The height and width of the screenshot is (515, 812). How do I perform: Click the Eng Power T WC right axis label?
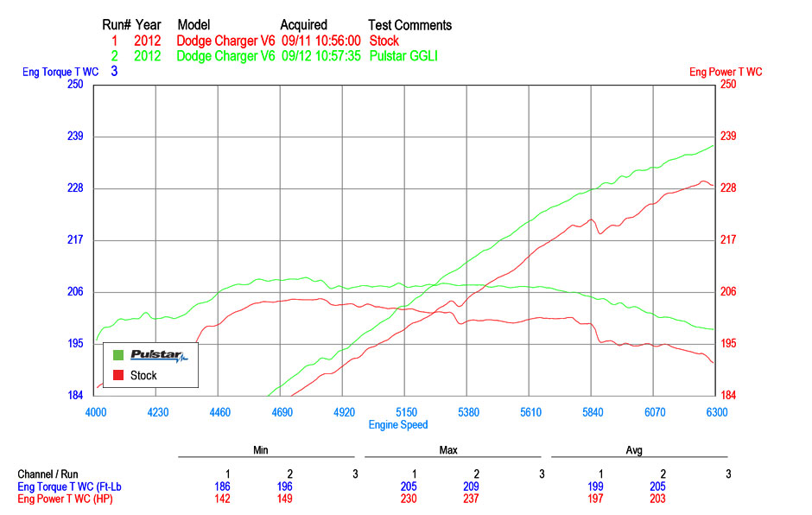[726, 73]
